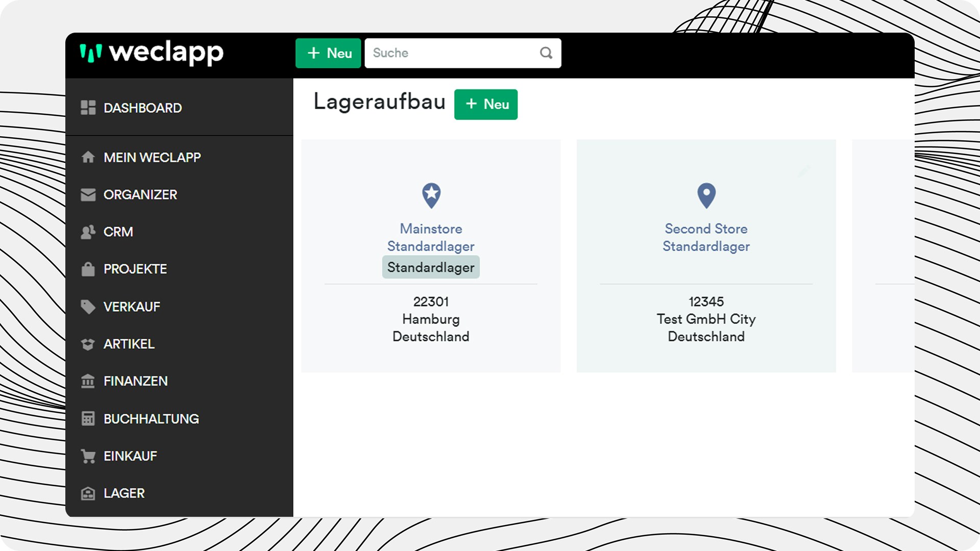Image resolution: width=980 pixels, height=551 pixels.
Task: Click the price tag icon beside Verkauf
Action: click(88, 307)
